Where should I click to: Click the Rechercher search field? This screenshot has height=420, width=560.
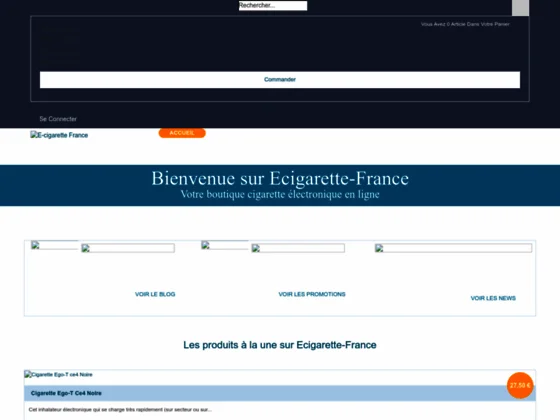[273, 5]
